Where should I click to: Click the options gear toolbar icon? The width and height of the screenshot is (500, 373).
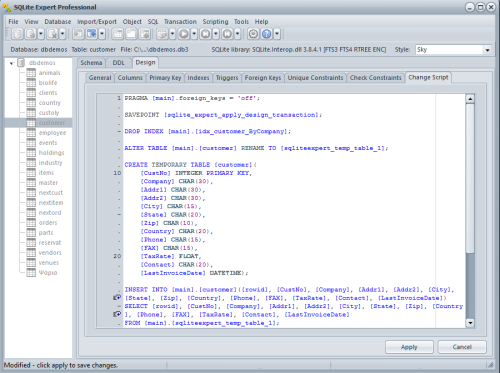pos(253,34)
